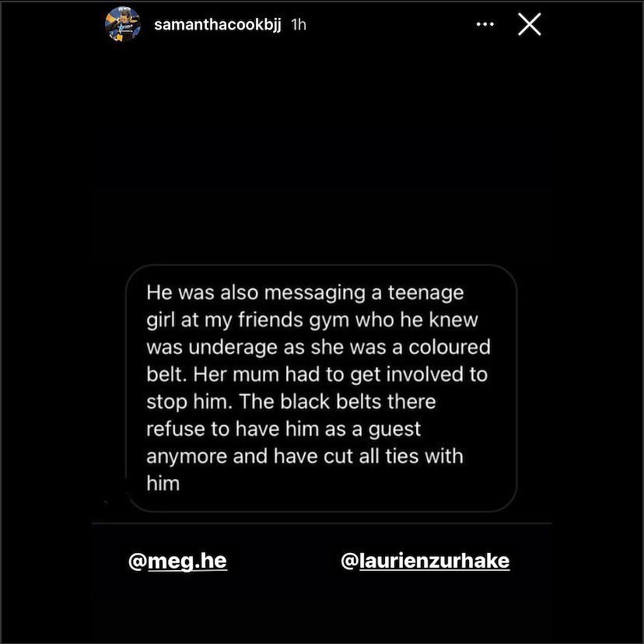Click the line 'refuse to have him as a guest'
644x644 pixels.
point(284,429)
